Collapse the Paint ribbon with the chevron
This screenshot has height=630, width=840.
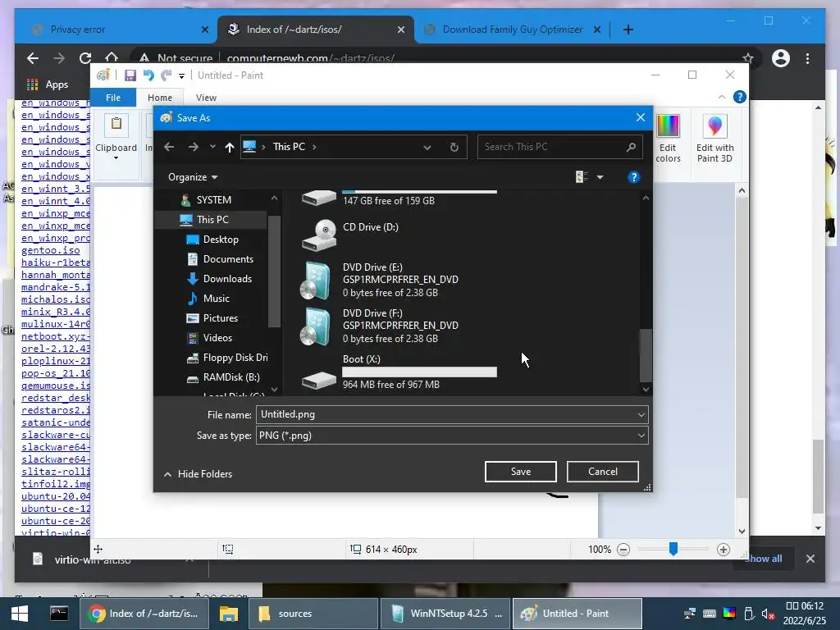[x=722, y=97]
